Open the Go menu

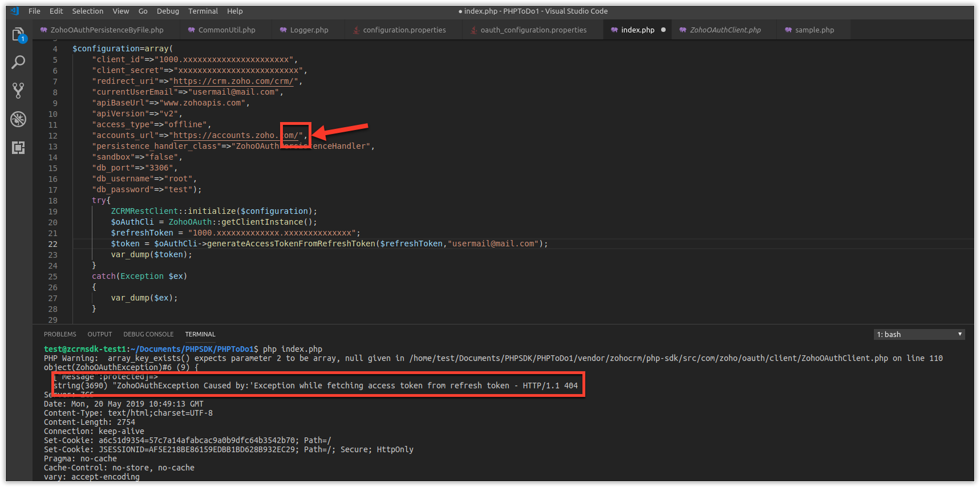click(143, 11)
